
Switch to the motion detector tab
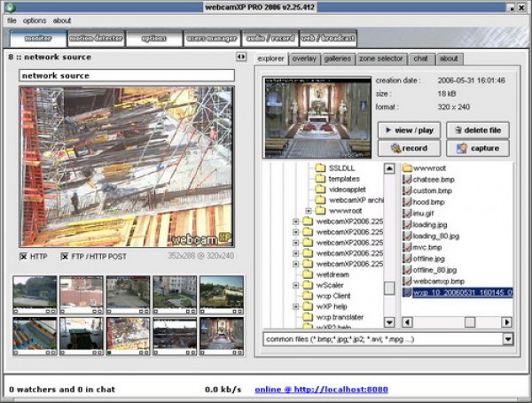95,38
